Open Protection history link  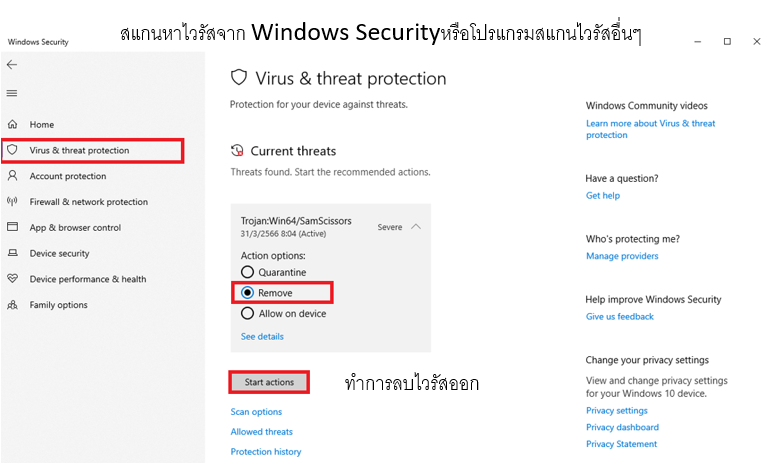[266, 452]
